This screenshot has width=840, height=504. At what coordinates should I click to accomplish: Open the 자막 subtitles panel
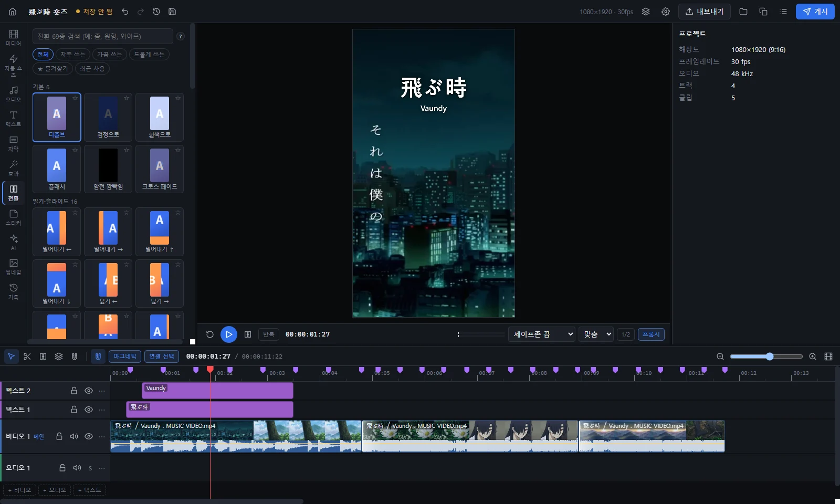tap(13, 143)
